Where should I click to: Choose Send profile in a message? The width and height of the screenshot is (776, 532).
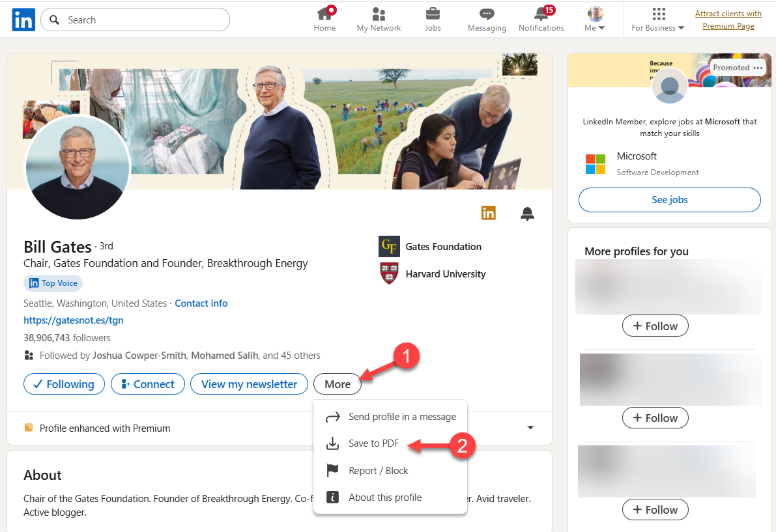point(390,417)
